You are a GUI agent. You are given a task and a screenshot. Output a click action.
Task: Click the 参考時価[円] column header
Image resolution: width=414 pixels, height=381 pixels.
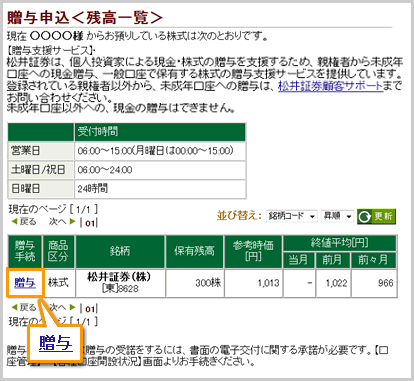point(253,251)
